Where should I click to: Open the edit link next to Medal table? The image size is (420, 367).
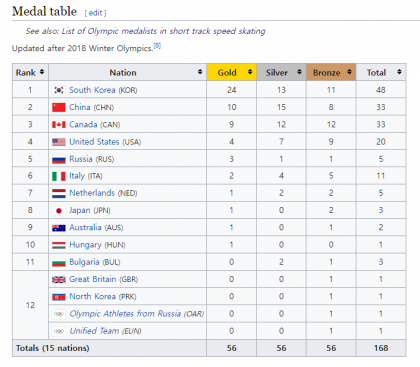tap(95, 13)
